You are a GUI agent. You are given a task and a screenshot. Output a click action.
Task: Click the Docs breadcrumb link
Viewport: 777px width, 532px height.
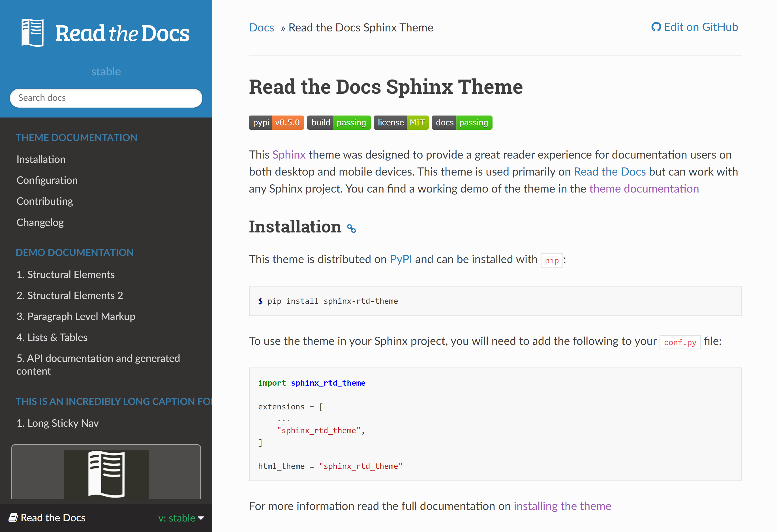pos(262,27)
